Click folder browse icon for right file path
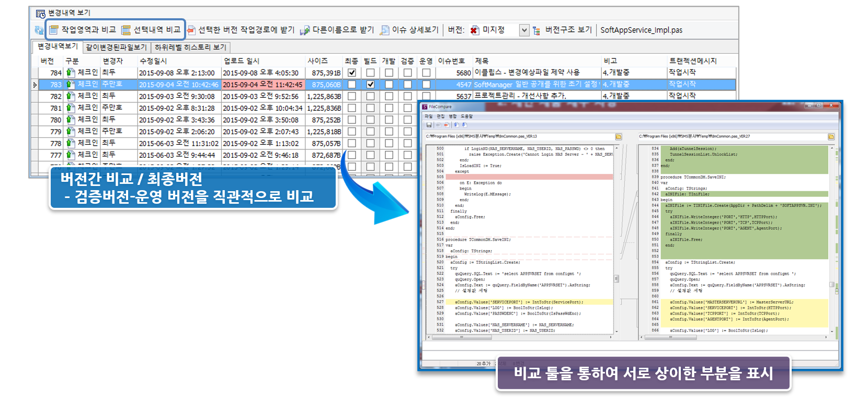868x397 pixels. click(831, 137)
